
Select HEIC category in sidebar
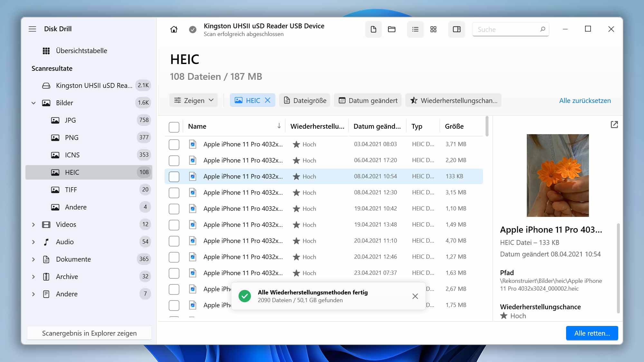tap(89, 172)
